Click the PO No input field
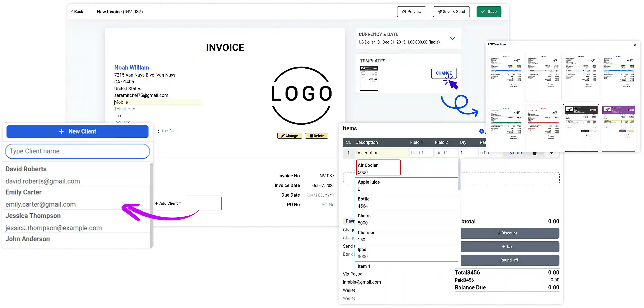 pos(328,205)
